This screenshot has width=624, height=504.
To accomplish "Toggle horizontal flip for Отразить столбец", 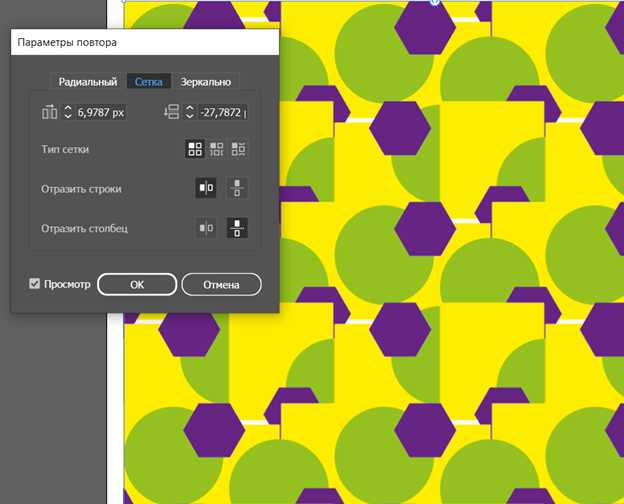I will [x=206, y=228].
